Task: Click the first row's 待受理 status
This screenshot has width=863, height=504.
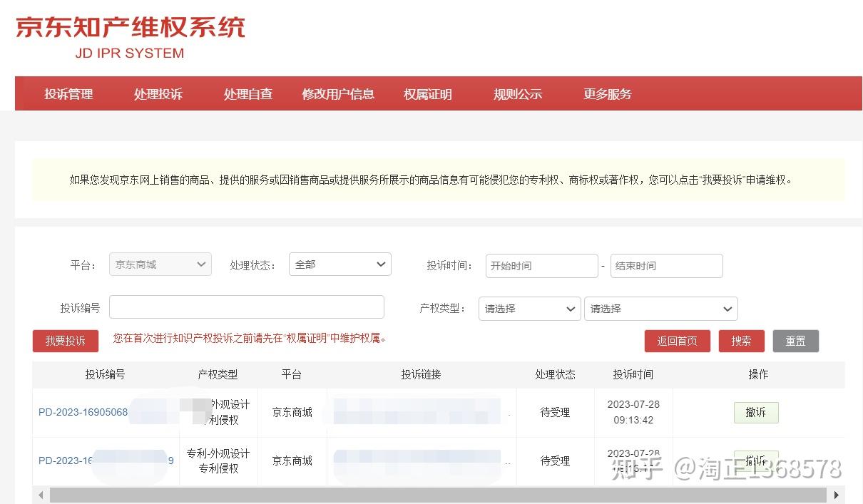Action: (x=555, y=412)
